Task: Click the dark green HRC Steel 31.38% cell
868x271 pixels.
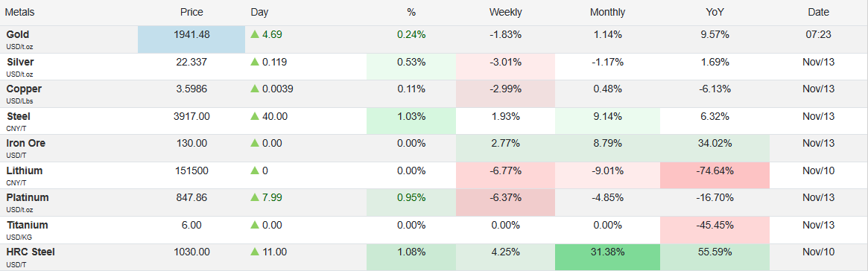Action: coord(607,257)
